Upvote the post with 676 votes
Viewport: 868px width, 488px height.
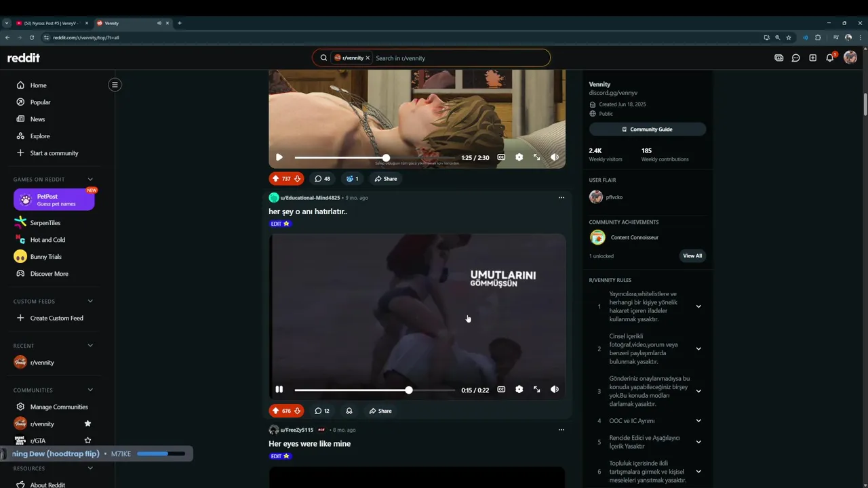click(276, 411)
